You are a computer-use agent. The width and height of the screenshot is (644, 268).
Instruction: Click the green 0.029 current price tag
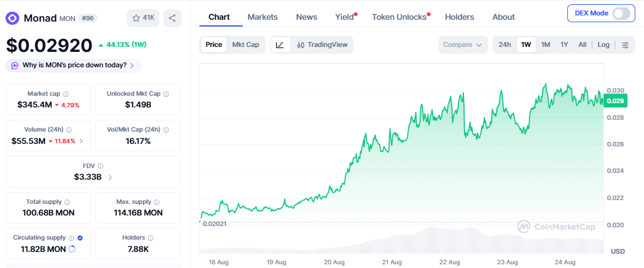[616, 101]
